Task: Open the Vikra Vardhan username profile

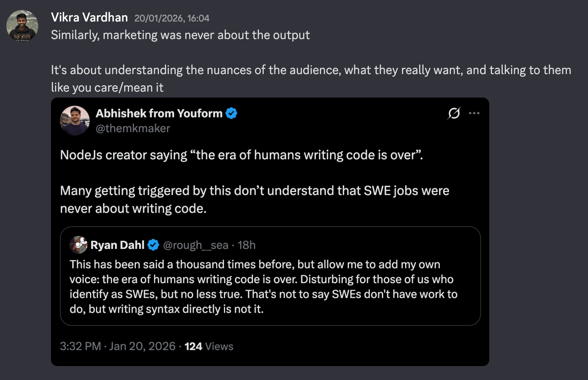Action: click(x=89, y=18)
